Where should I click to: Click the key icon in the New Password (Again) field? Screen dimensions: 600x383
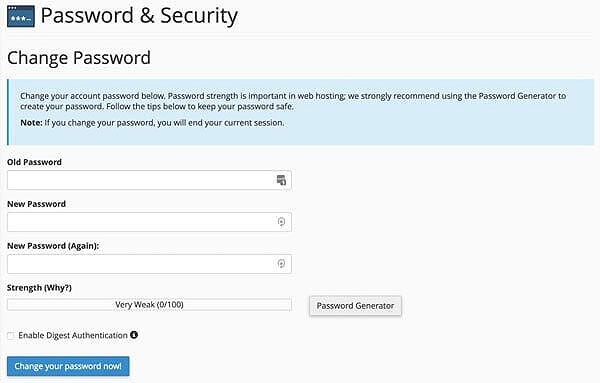(x=281, y=264)
